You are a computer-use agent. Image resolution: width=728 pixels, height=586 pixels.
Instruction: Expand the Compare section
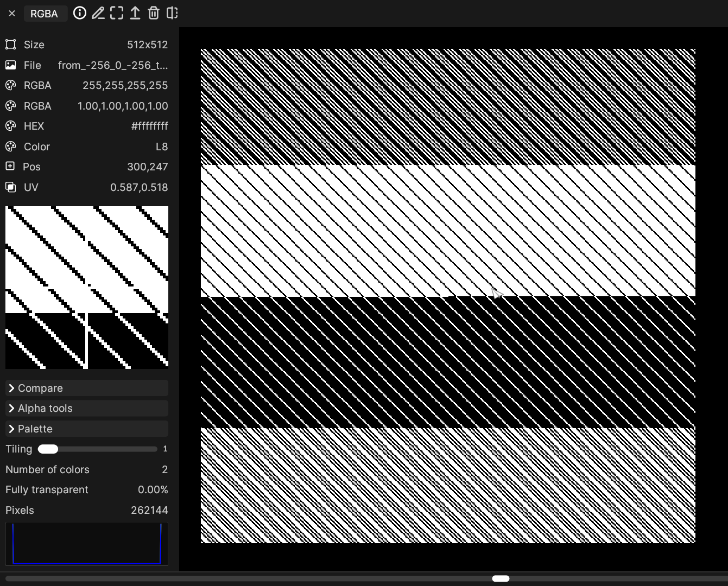click(87, 388)
